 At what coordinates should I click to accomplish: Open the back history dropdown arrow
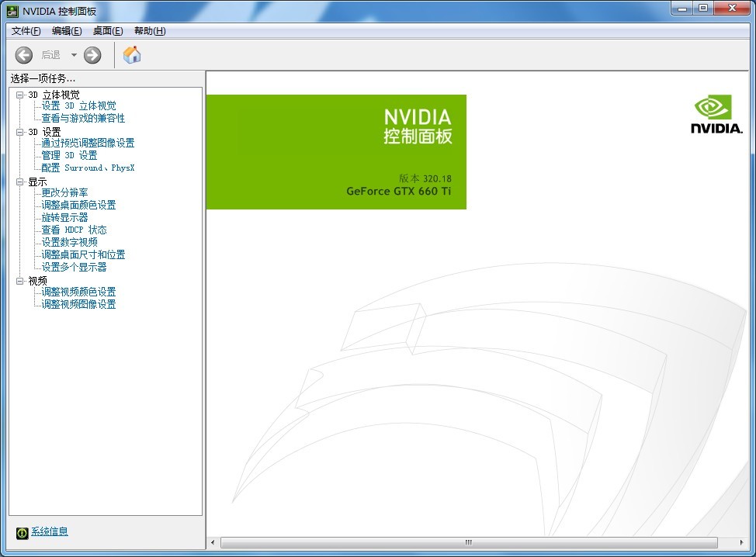pyautogui.click(x=74, y=55)
